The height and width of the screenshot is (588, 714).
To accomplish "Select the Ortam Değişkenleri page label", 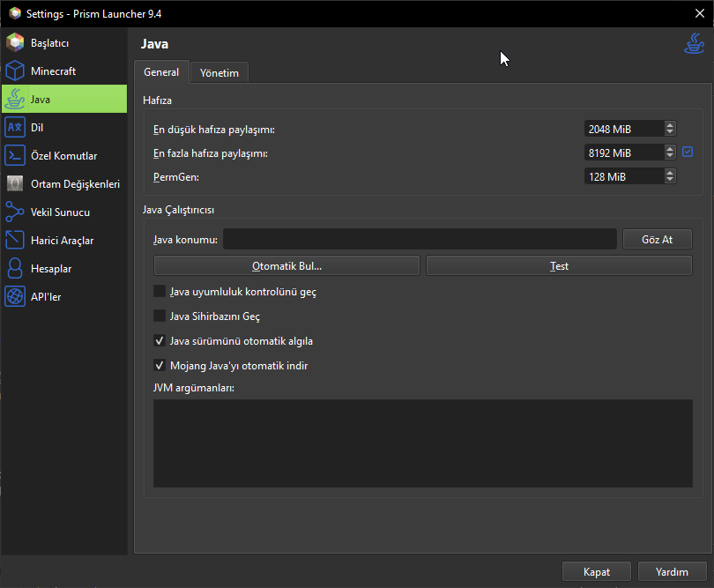I will pos(75,184).
